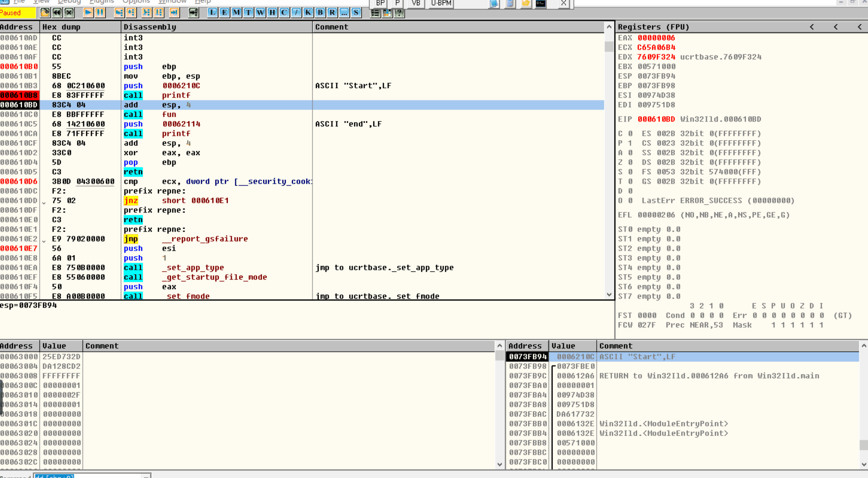Click middle arrow in Registers header
The height and width of the screenshot is (478, 868).
[x=836, y=27]
